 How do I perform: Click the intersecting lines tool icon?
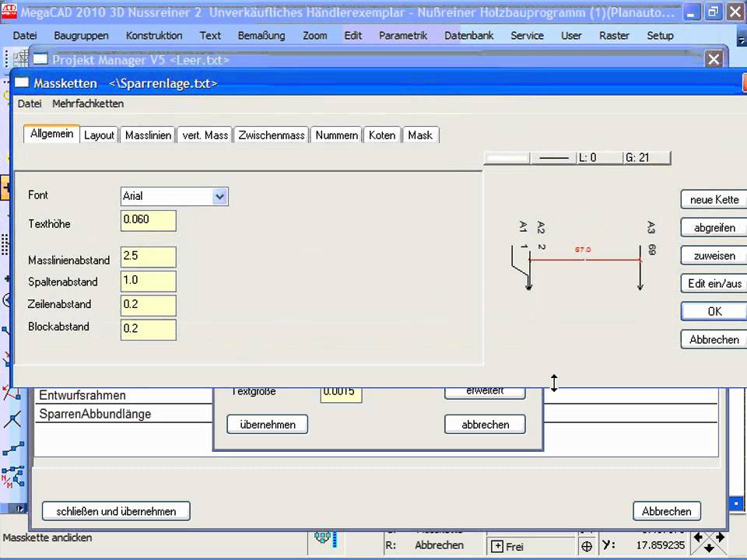click(x=13, y=419)
